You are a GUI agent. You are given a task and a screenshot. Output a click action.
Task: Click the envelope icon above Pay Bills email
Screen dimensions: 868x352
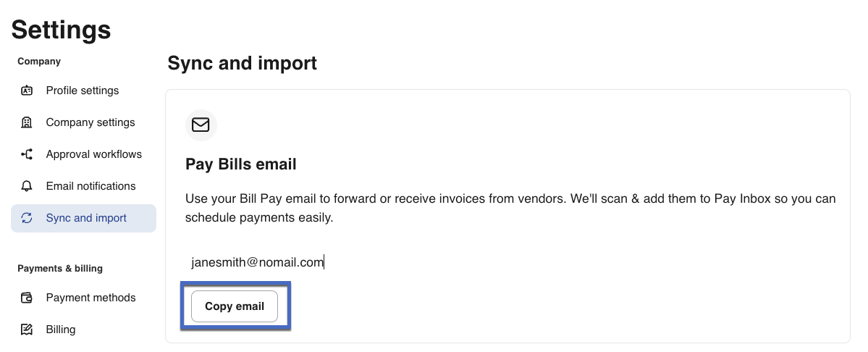(201, 125)
